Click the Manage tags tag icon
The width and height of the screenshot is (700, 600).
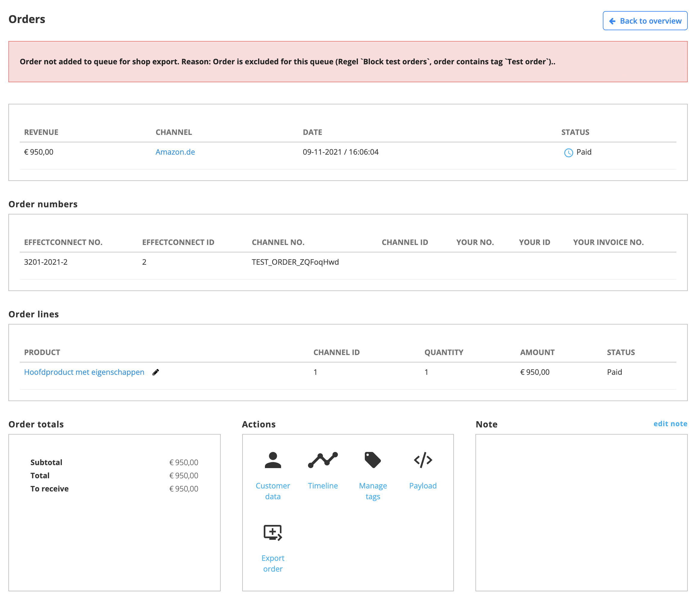373,460
